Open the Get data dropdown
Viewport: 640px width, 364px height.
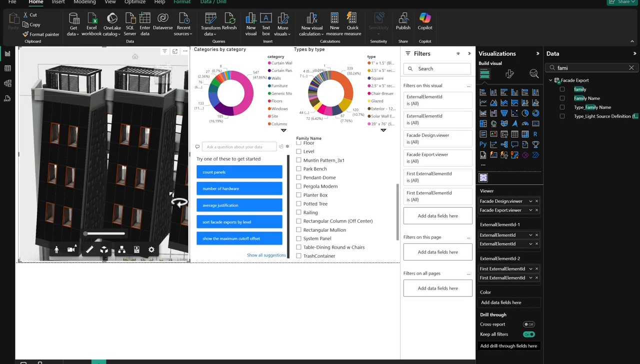[73, 24]
